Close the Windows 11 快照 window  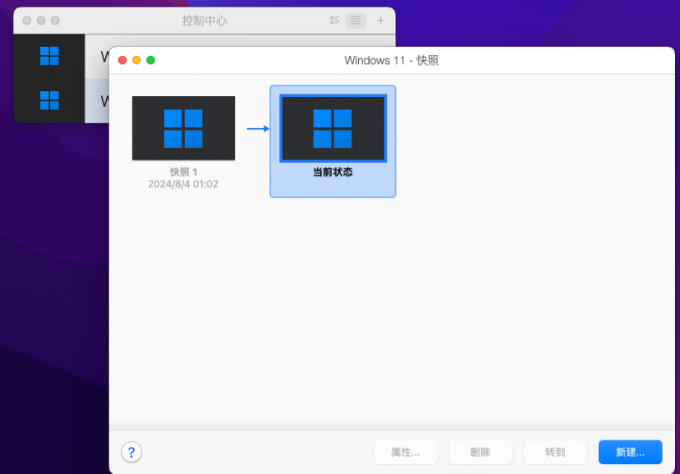point(122,60)
